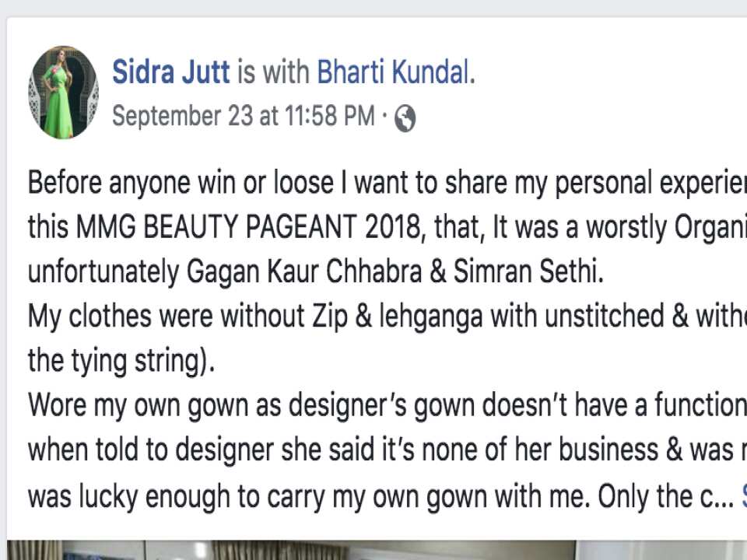Open Sidra Jutt's profile name link
The image size is (747, 560).
pos(171,72)
